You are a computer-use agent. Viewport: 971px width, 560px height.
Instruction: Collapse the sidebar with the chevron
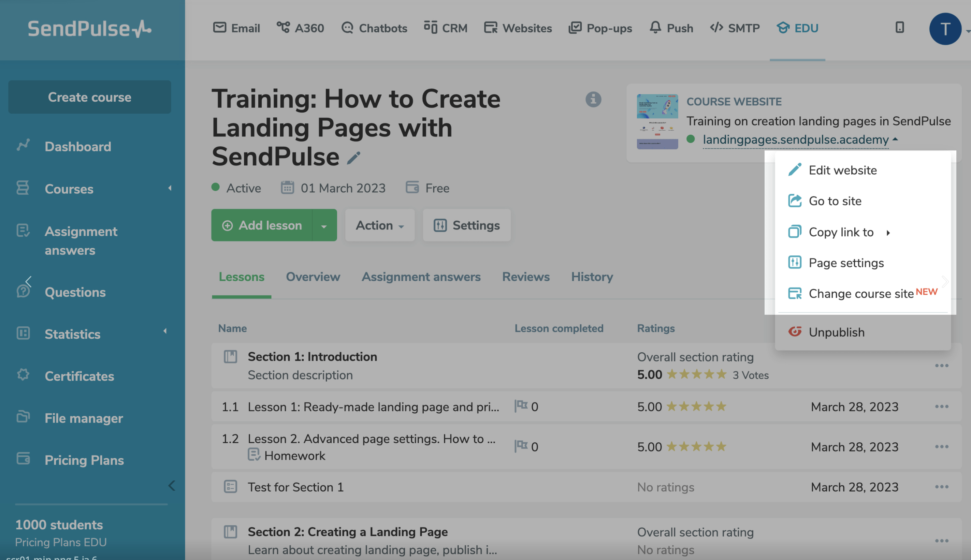coord(172,486)
